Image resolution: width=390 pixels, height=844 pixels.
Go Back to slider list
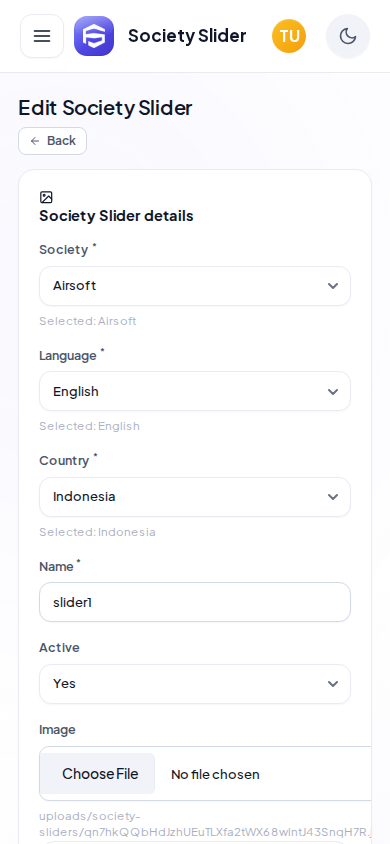53,141
